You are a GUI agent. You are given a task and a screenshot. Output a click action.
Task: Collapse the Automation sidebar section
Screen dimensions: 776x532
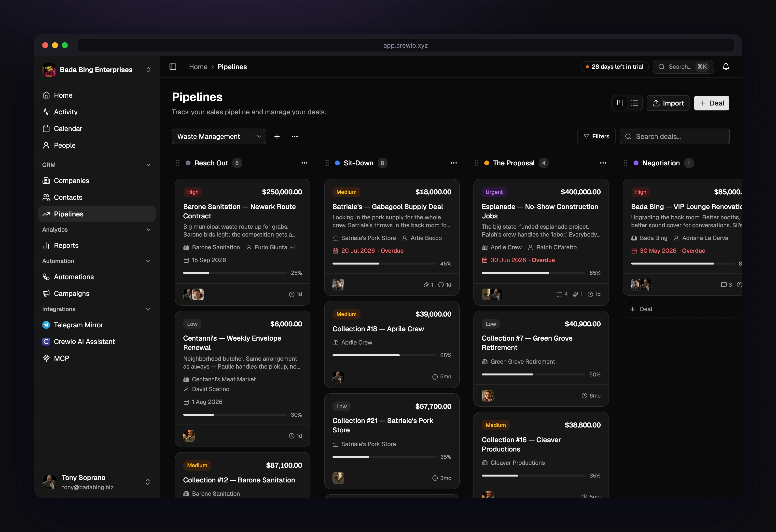point(148,261)
